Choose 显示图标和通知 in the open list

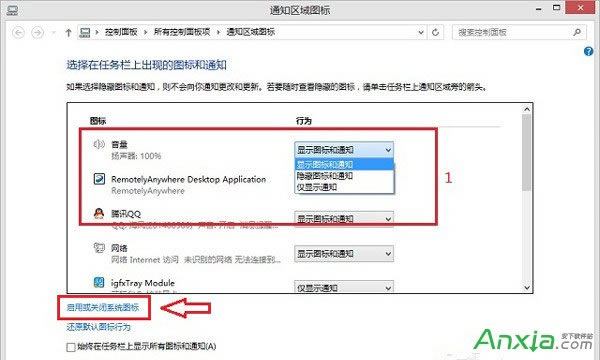(344, 165)
